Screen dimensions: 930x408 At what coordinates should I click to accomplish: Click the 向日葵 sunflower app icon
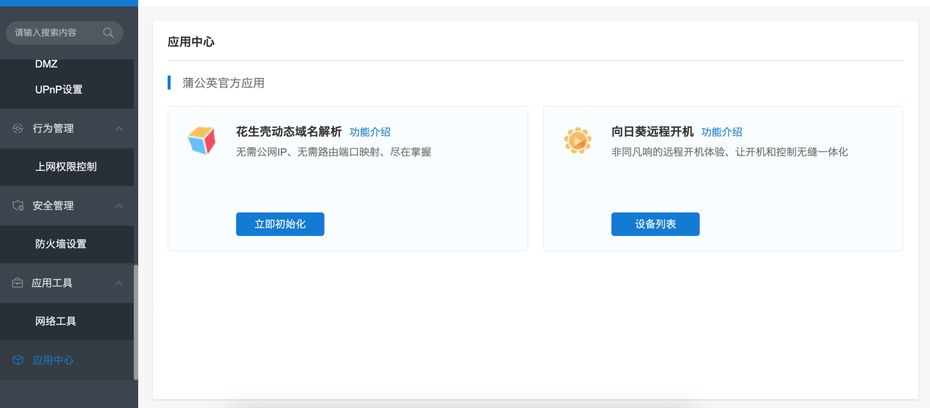tap(577, 141)
